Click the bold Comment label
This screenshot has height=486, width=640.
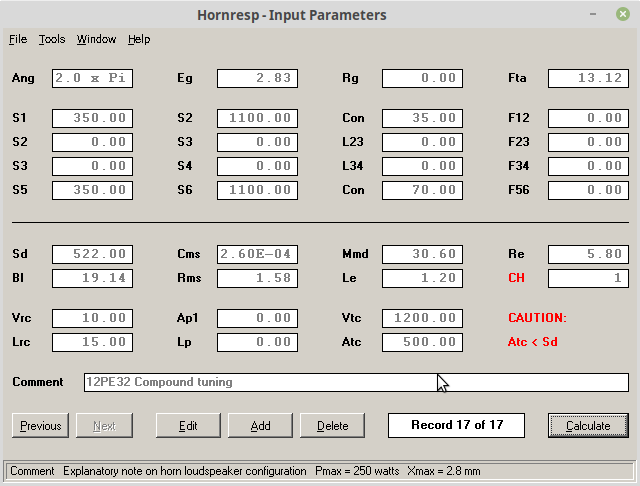tap(38, 382)
